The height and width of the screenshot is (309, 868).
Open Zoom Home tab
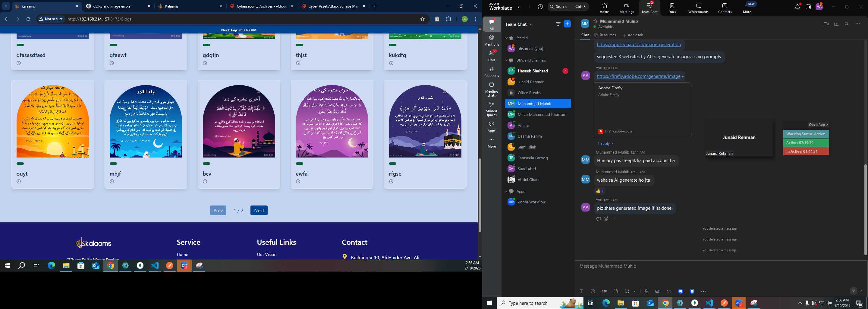point(604,8)
